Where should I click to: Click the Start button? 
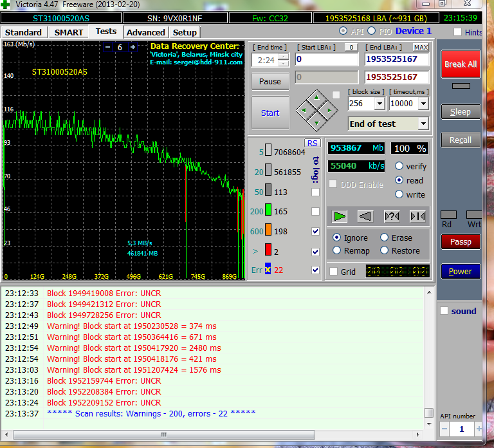coord(270,113)
